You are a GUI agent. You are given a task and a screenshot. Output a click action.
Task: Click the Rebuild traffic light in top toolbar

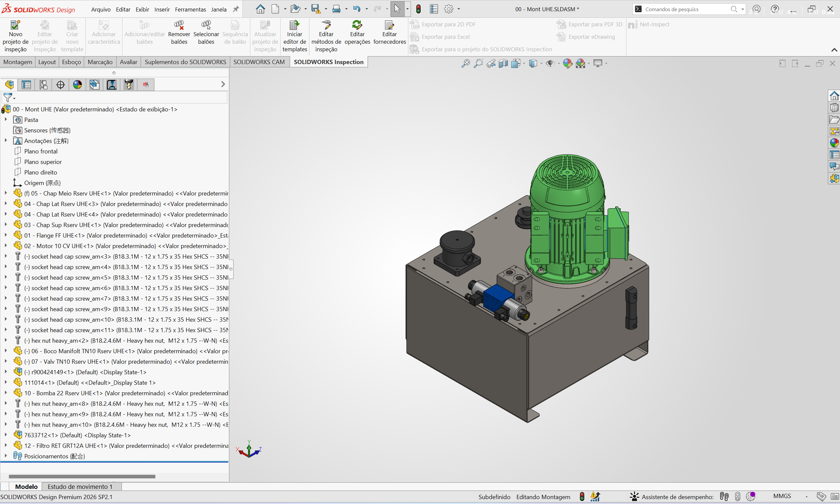point(418,9)
